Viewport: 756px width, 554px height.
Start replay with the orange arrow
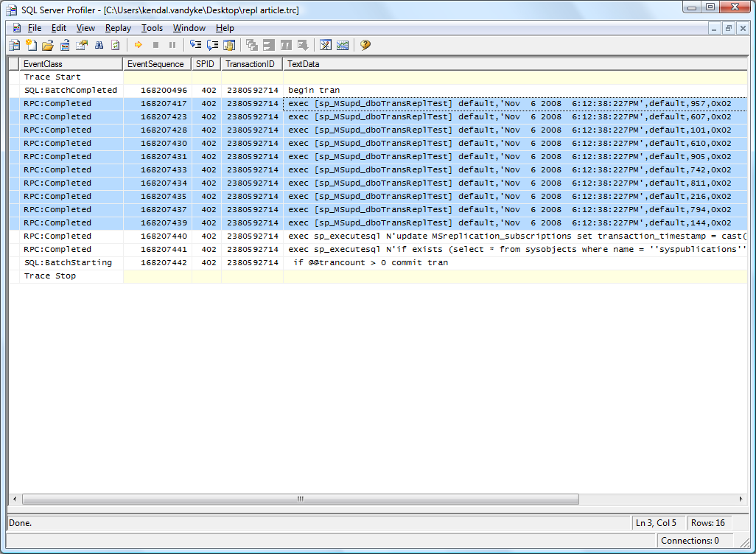click(139, 46)
